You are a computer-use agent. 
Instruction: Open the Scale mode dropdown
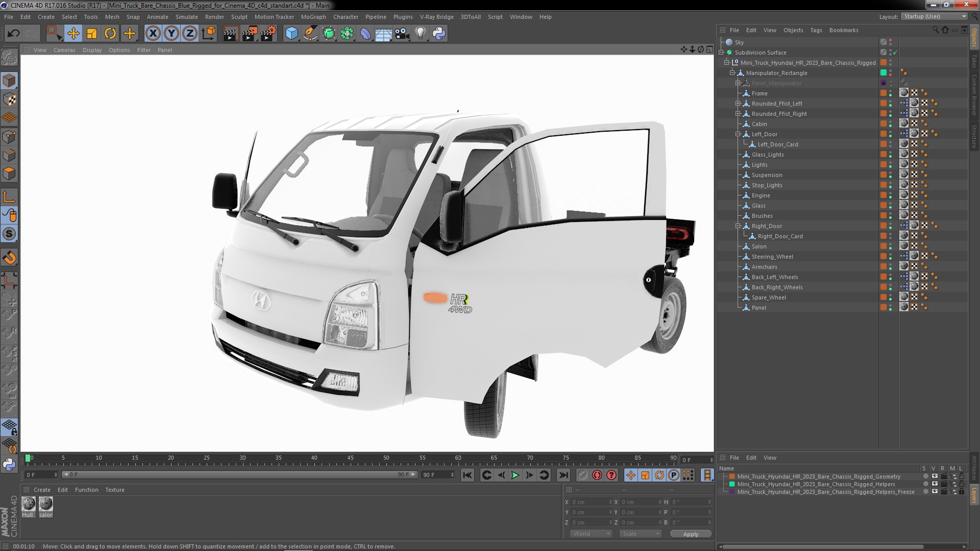[x=640, y=534]
